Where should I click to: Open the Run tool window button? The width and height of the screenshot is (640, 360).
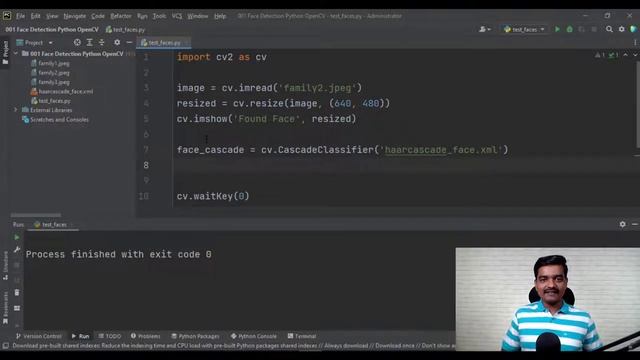[x=80, y=336]
